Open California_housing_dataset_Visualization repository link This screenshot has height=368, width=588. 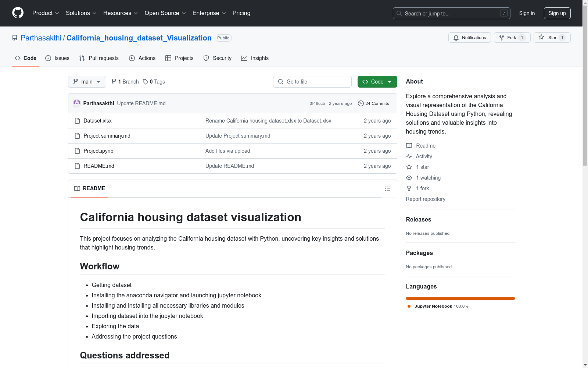[139, 38]
